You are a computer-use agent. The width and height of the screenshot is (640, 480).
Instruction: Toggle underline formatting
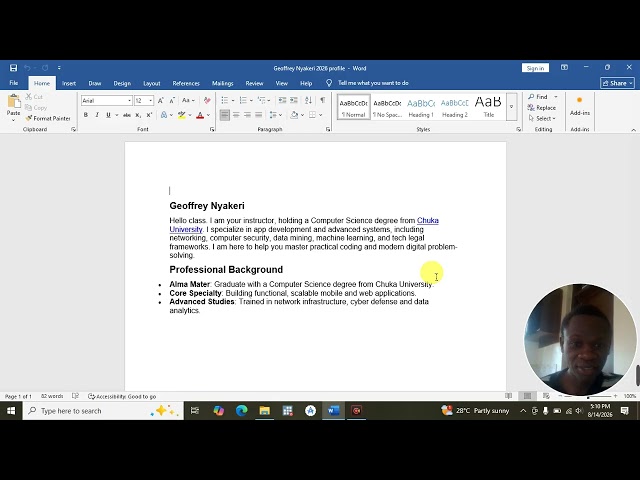(x=108, y=115)
